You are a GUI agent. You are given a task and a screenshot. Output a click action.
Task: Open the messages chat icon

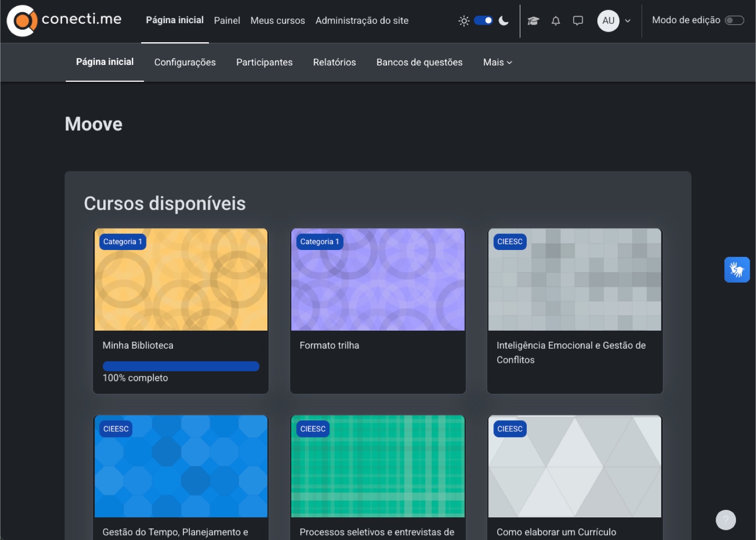click(x=578, y=21)
